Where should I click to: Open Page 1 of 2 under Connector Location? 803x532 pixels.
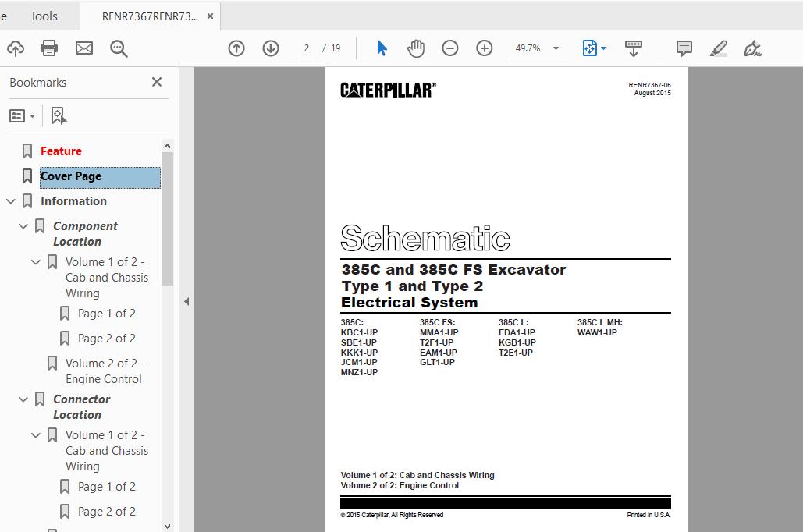(106, 487)
